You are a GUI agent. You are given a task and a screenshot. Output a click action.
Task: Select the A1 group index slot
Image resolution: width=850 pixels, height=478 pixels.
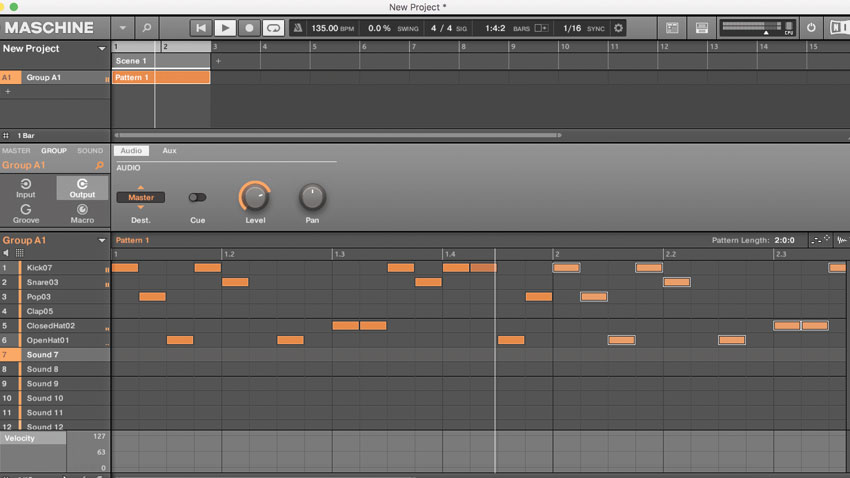point(10,77)
